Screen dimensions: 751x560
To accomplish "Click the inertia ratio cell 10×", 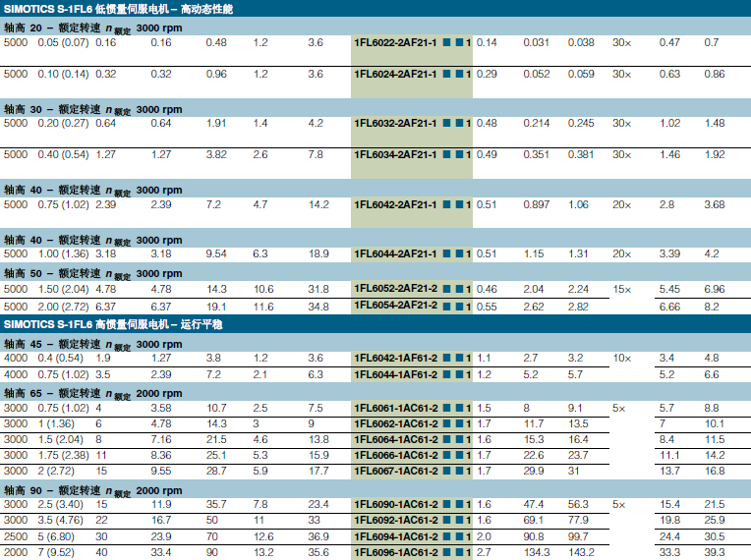I will [x=621, y=358].
